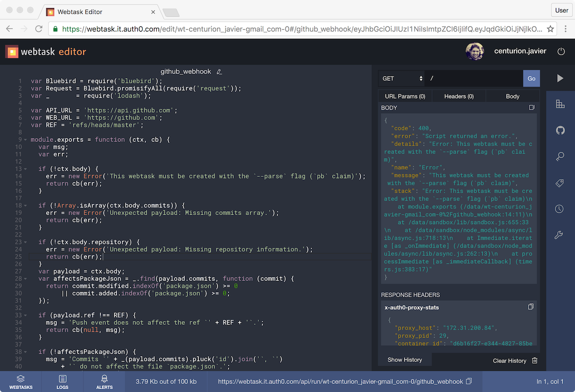Screen dimensions: 575x392
Task: Clear History using the trash icon
Action: [534, 360]
